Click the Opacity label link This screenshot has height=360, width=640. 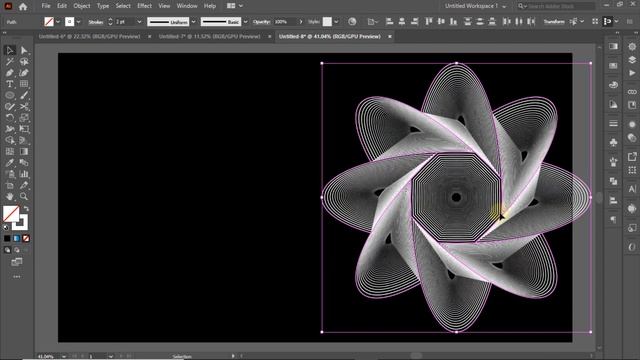pos(261,22)
